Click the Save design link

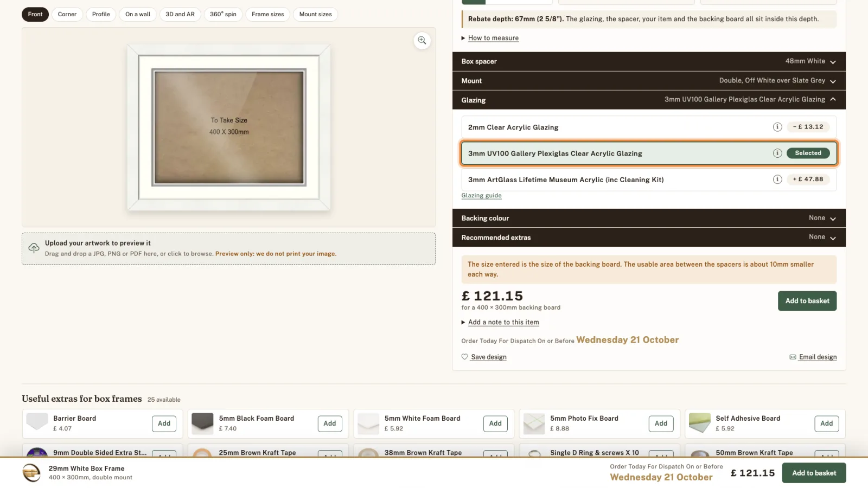tap(489, 357)
